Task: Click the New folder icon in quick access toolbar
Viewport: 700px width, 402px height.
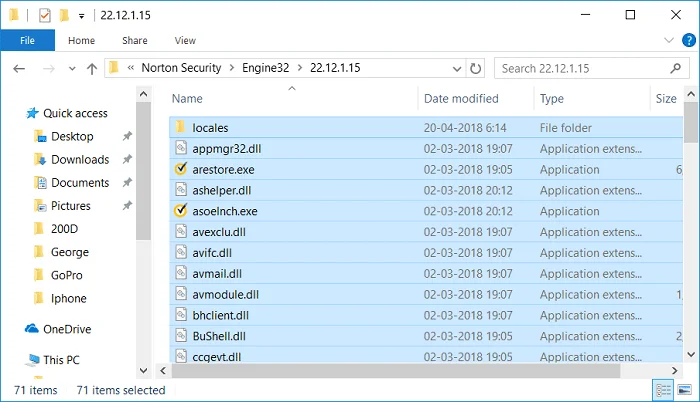Action: click(x=64, y=16)
